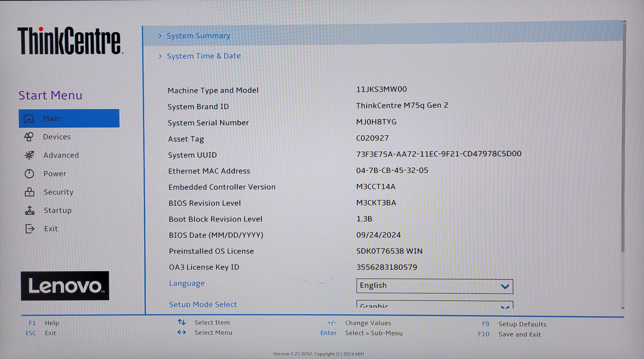
Task: Click serial number MJ0H8TYG
Action: click(x=376, y=122)
